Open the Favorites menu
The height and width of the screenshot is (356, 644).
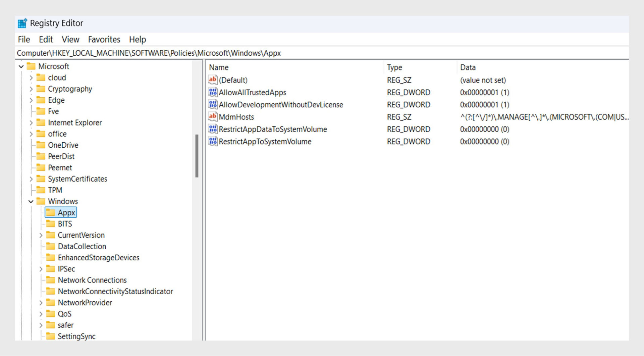pyautogui.click(x=104, y=39)
